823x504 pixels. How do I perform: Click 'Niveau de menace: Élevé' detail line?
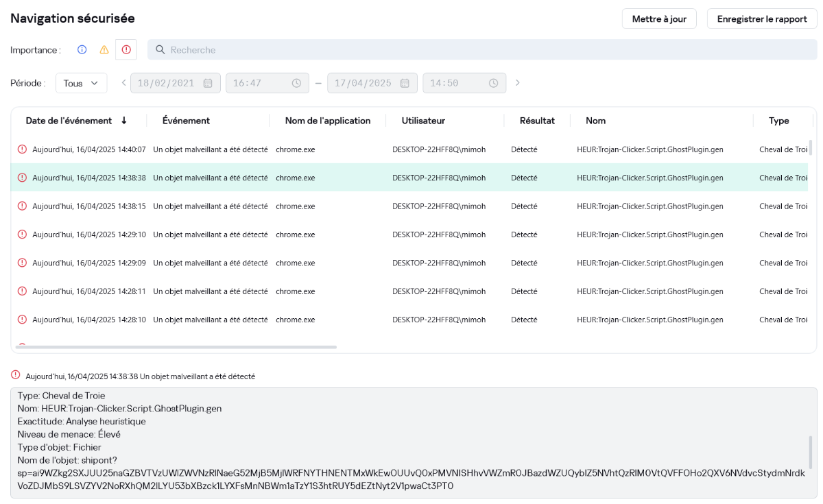tap(69, 434)
